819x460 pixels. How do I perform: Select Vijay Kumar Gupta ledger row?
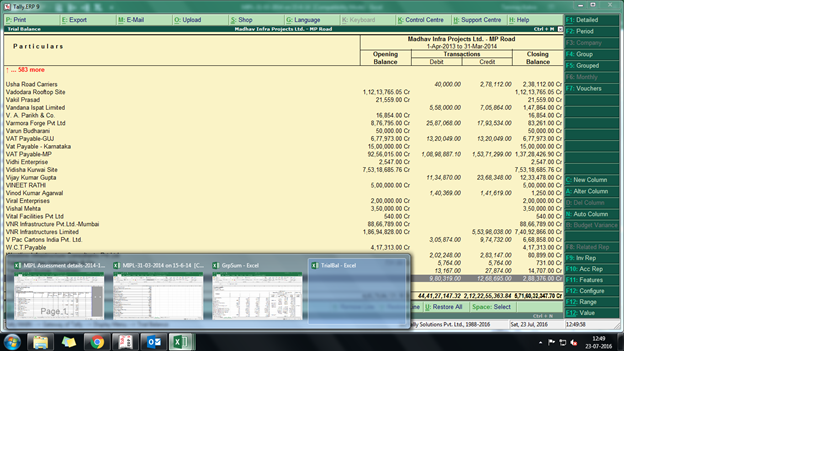coord(284,178)
